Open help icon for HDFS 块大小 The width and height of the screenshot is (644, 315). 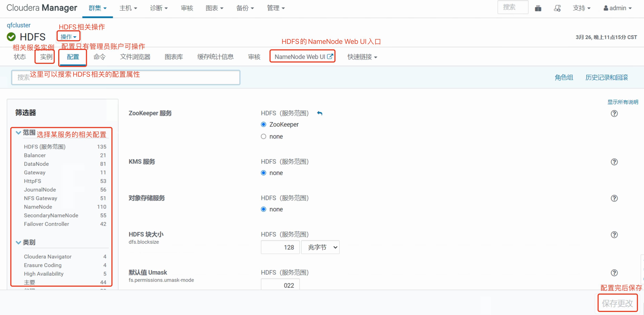(x=614, y=235)
